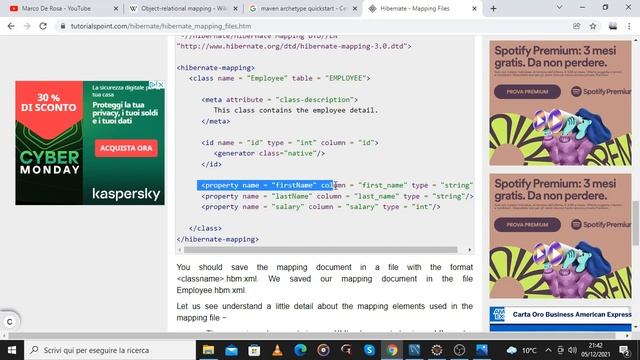Share this page from address bar

[x=576, y=26]
